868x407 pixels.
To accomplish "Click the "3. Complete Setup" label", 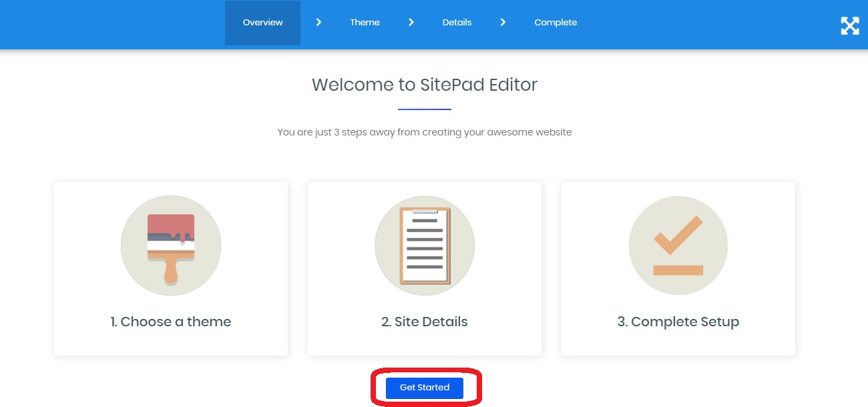I will tap(678, 322).
